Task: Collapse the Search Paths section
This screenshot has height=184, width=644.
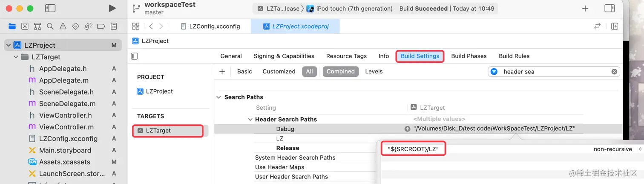Action: (219, 97)
